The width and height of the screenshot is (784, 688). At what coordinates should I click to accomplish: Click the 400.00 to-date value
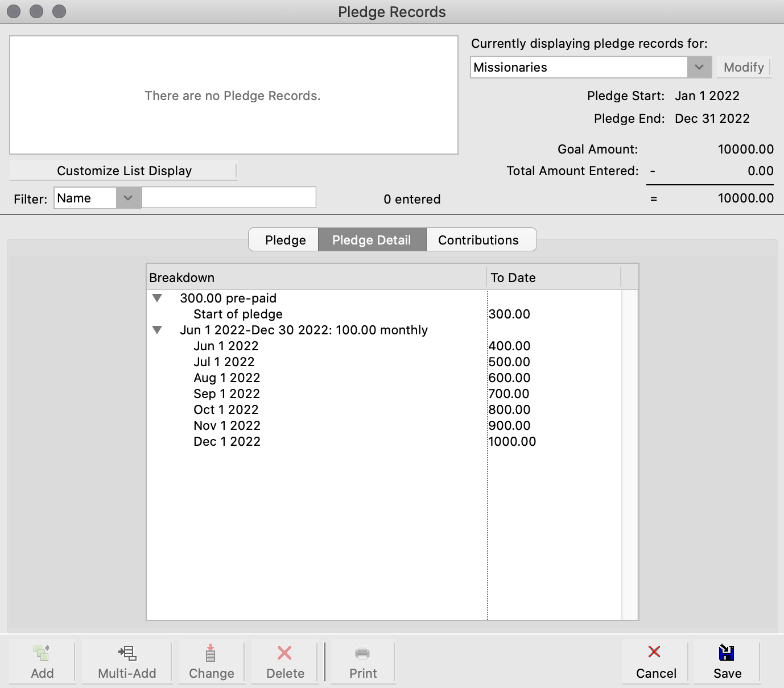pyautogui.click(x=510, y=346)
